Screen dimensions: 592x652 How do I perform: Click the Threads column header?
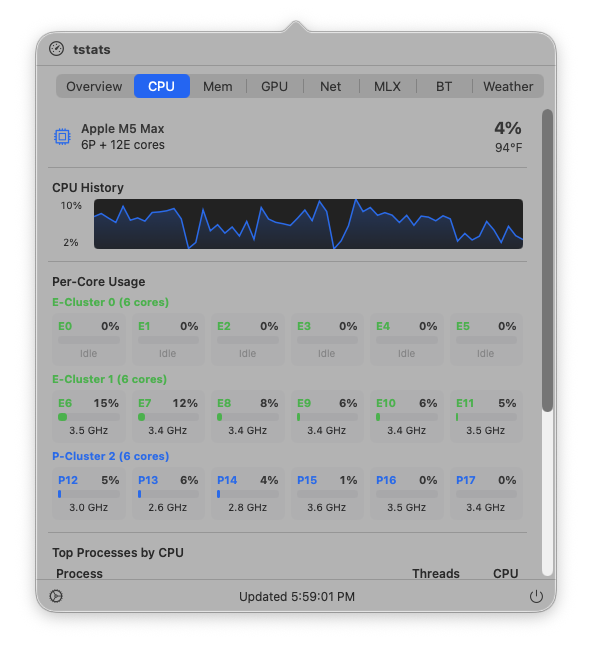(x=436, y=573)
